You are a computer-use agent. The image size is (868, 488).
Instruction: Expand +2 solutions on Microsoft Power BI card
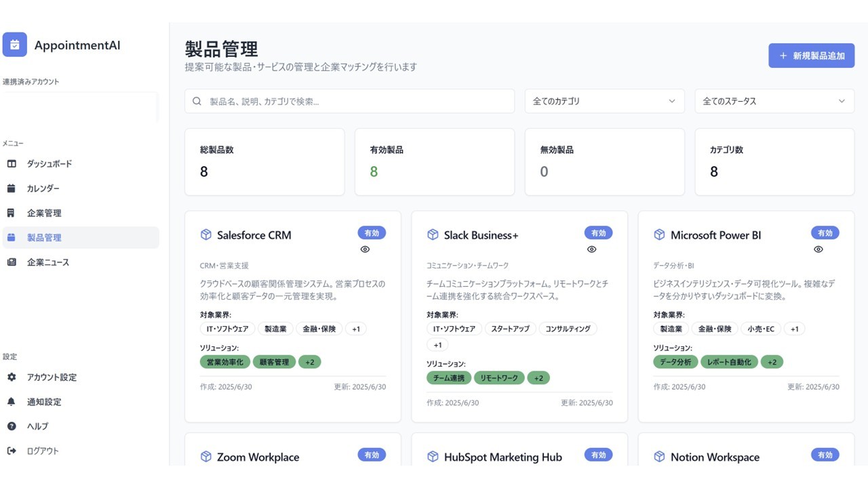point(772,362)
